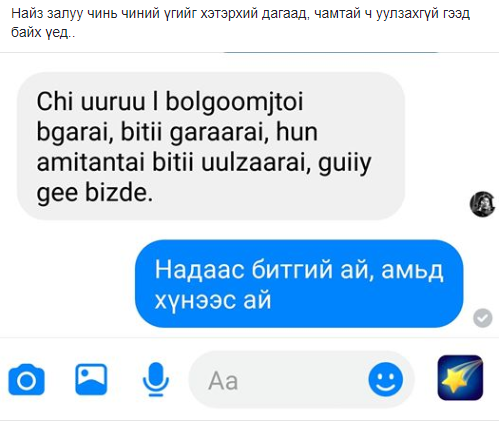The width and height of the screenshot is (499, 421).
Task: Click the grey delivered checkmark indicator
Action: 483,318
